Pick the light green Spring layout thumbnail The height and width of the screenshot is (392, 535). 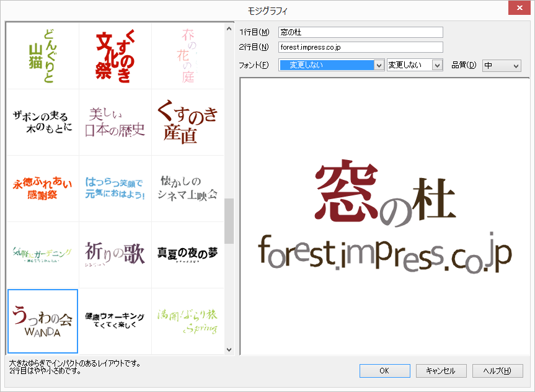pos(188,321)
